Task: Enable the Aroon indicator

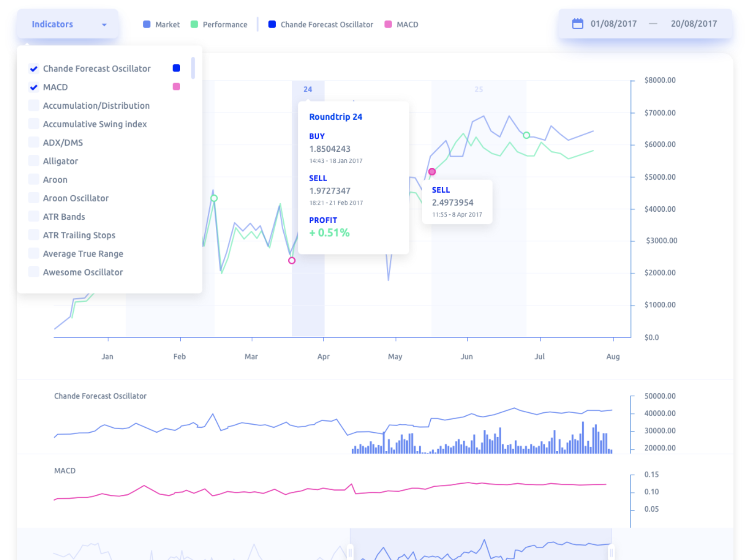Action: click(33, 179)
